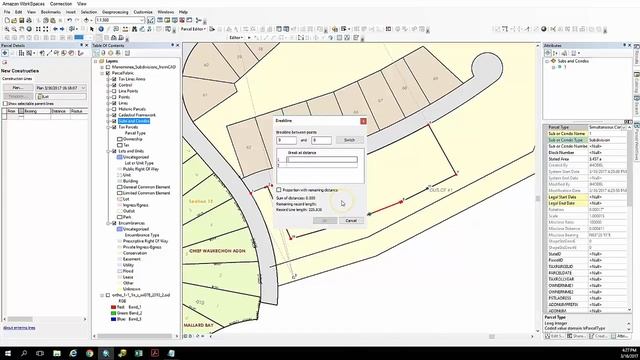Viewport: 640px width, 360px height.
Task: Click the Find binoculars icon
Action: [134, 29]
